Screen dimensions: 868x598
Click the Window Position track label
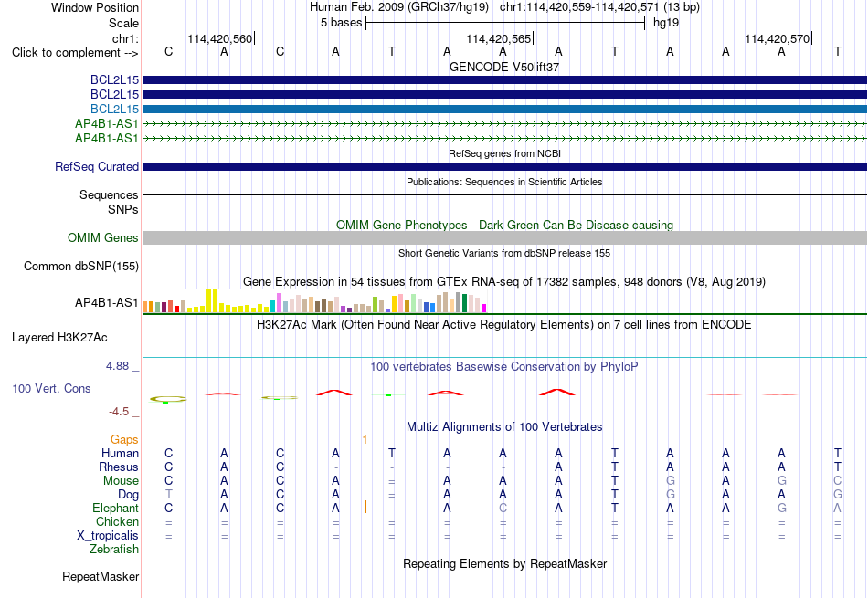pos(95,7)
